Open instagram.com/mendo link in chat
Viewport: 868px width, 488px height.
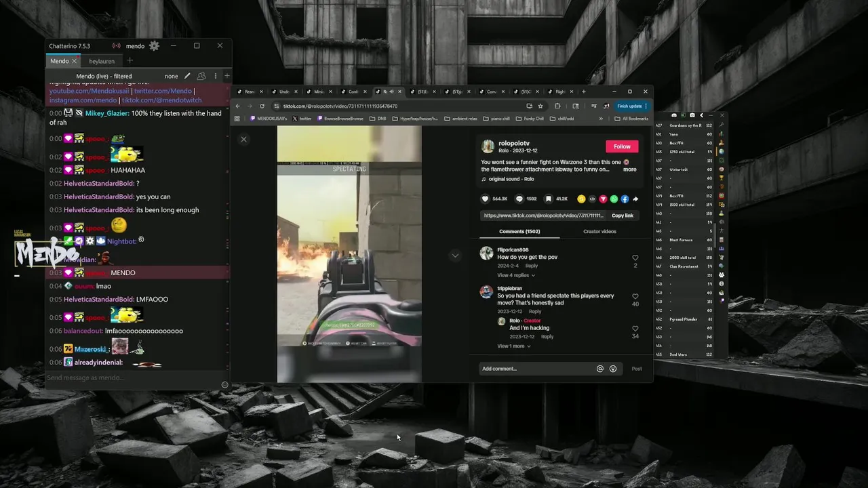click(x=83, y=100)
